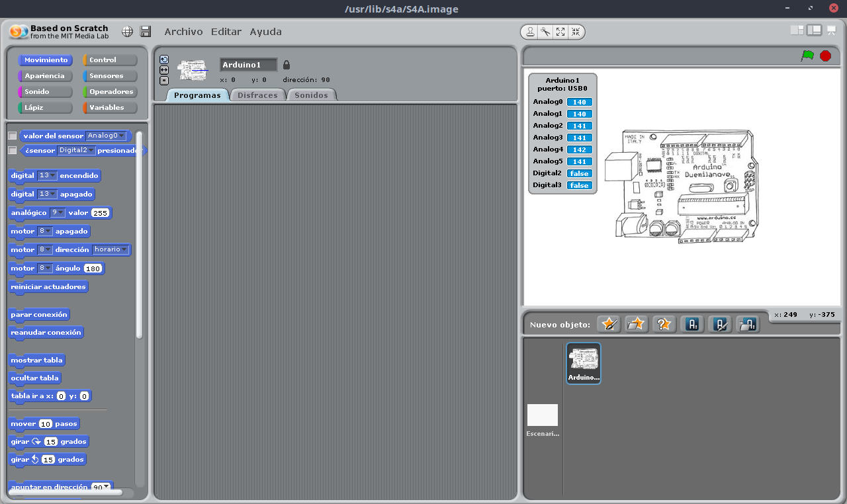This screenshot has width=847, height=504.
Task: Click the floppy disk save icon
Action: coord(146,32)
